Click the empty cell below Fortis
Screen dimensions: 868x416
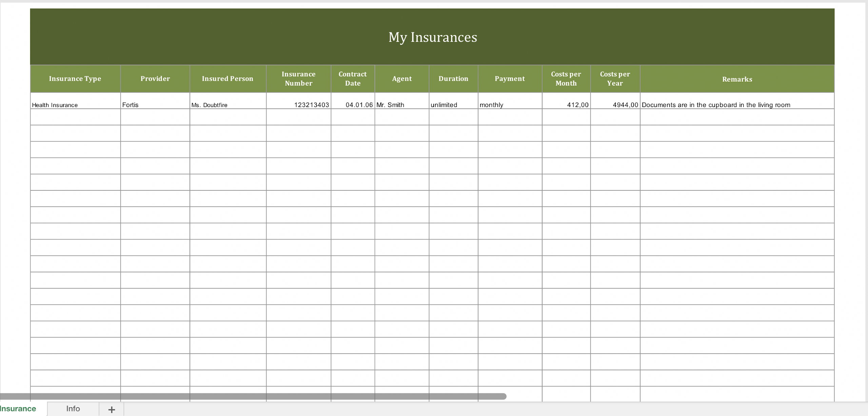155,119
